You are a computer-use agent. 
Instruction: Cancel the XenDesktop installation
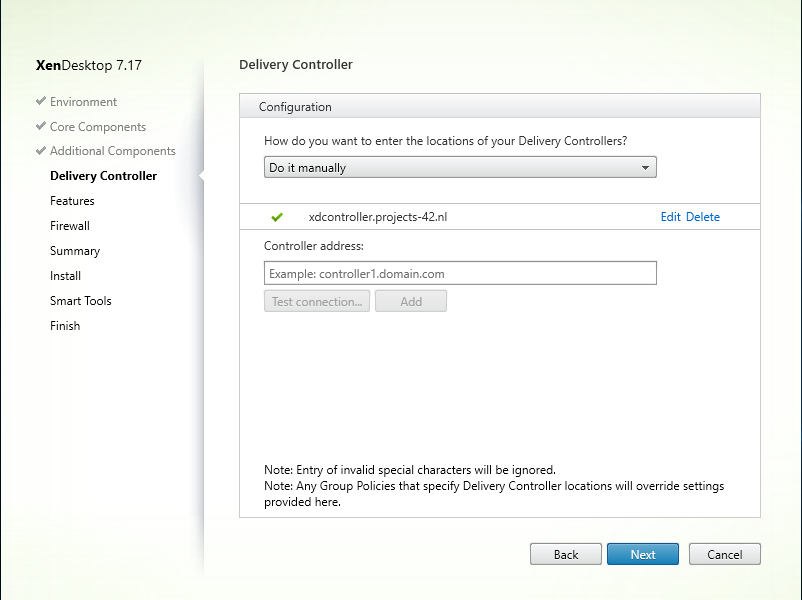725,554
